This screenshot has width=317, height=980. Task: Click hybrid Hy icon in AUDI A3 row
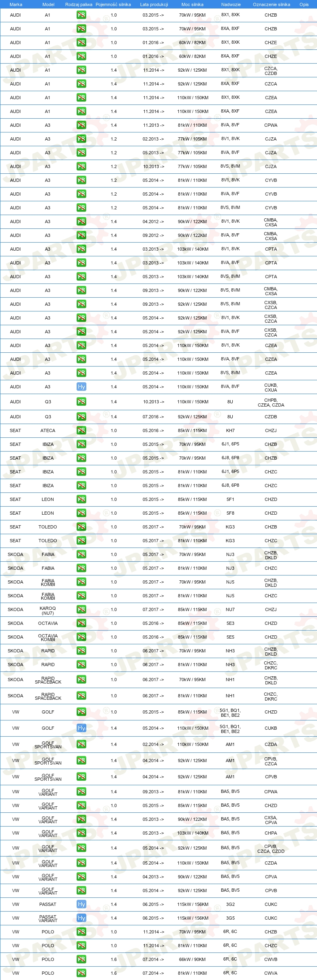(x=81, y=387)
